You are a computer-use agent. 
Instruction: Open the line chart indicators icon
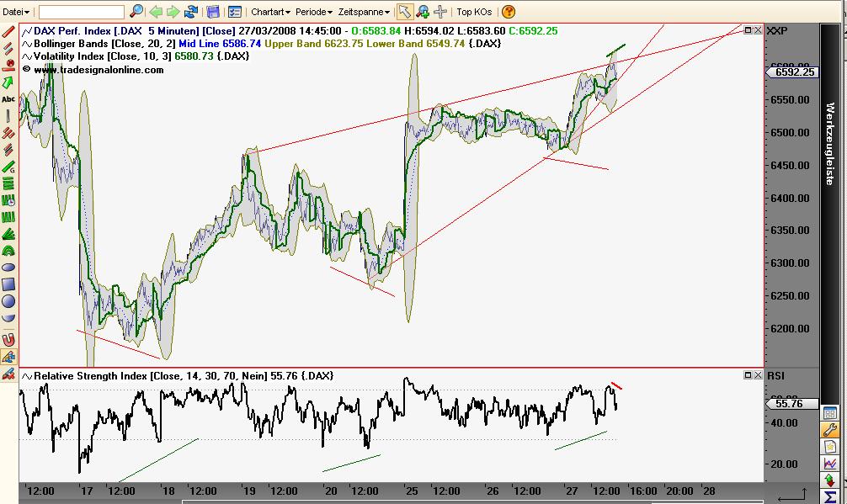(x=830, y=464)
